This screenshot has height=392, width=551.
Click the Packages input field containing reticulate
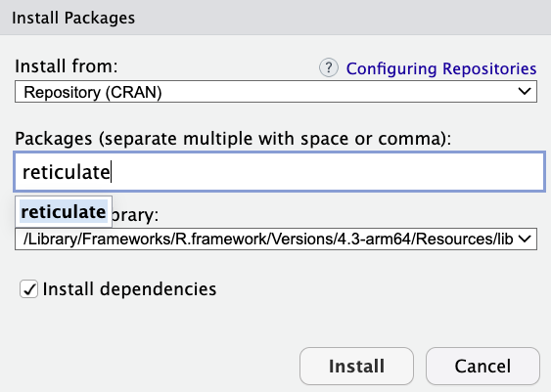pyautogui.click(x=280, y=172)
